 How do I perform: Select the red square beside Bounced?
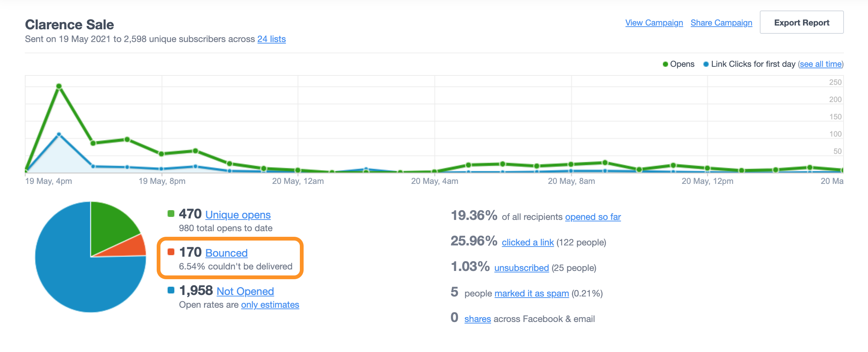click(170, 252)
